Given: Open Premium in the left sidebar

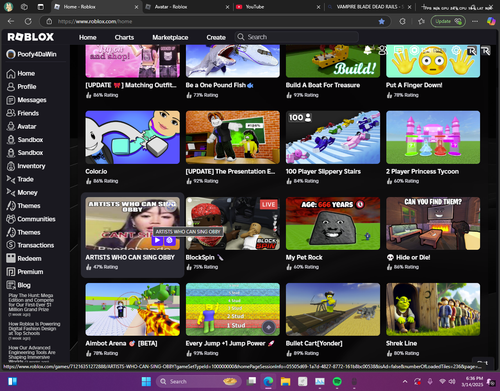Looking at the screenshot, I should [x=25, y=272].
